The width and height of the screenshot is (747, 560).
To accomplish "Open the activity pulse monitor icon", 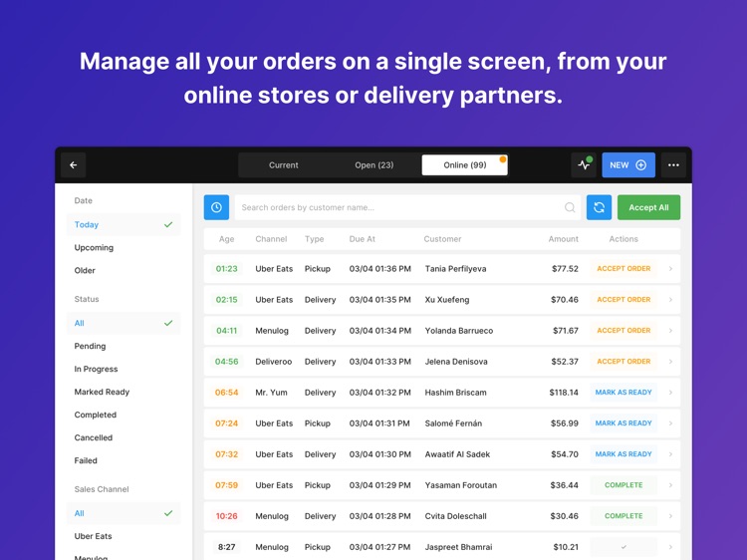I will pyautogui.click(x=584, y=164).
